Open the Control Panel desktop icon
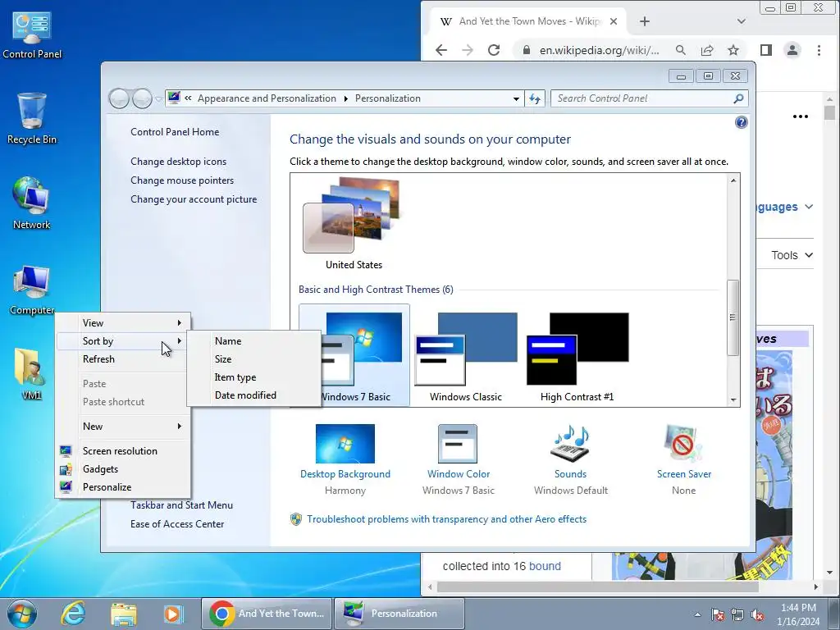 (x=32, y=35)
